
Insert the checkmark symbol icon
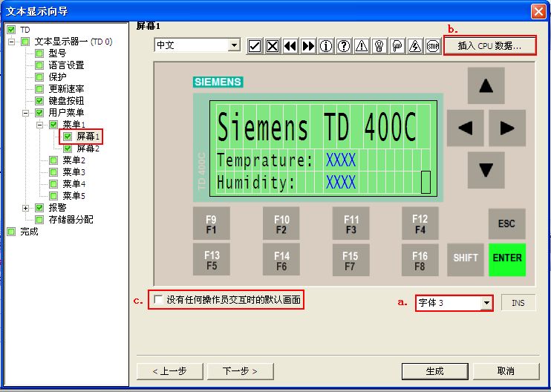(x=255, y=46)
